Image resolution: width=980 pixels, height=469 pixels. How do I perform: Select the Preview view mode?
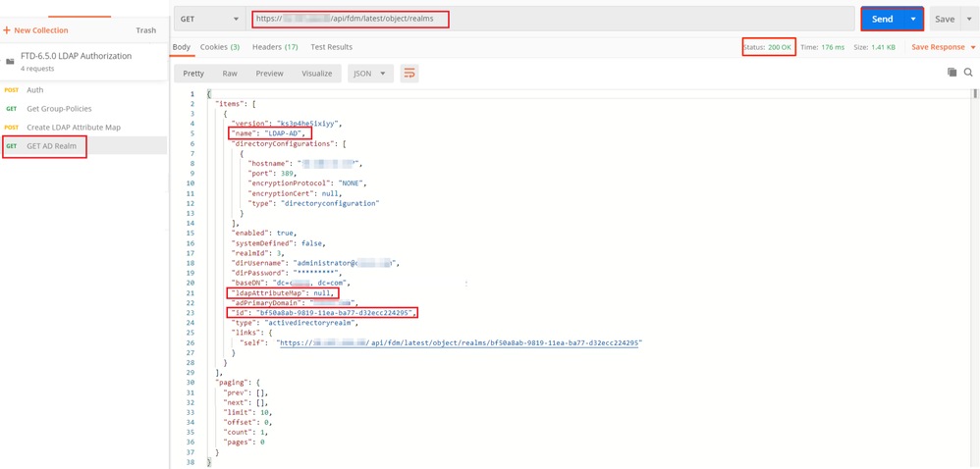coord(269,74)
